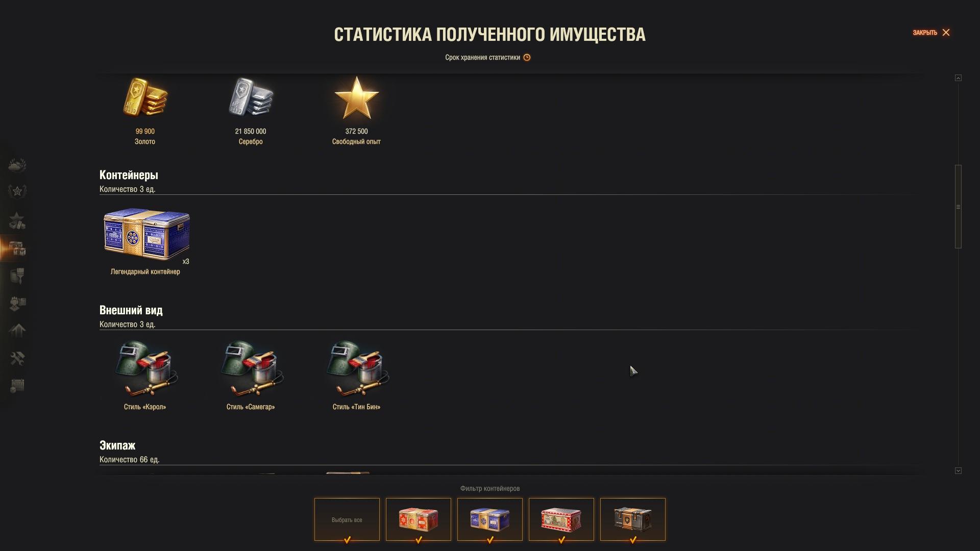
Task: Open the crossed tools equipment sidebar section
Action: (x=17, y=359)
